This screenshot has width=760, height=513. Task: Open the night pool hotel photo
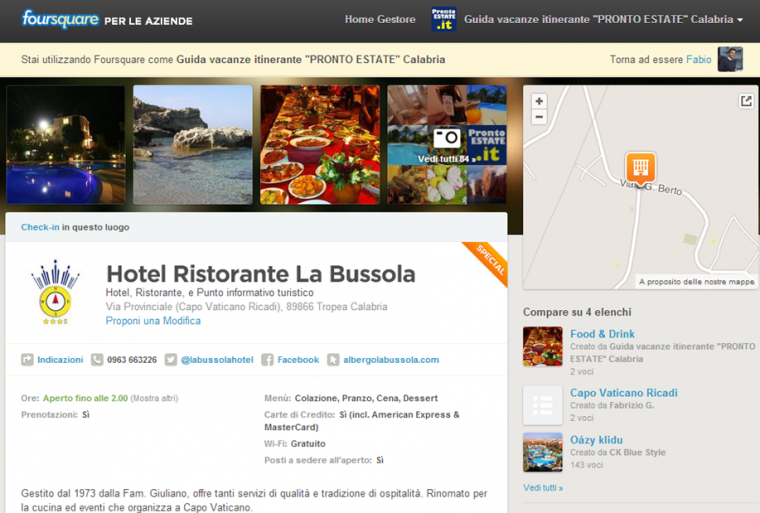click(x=65, y=144)
